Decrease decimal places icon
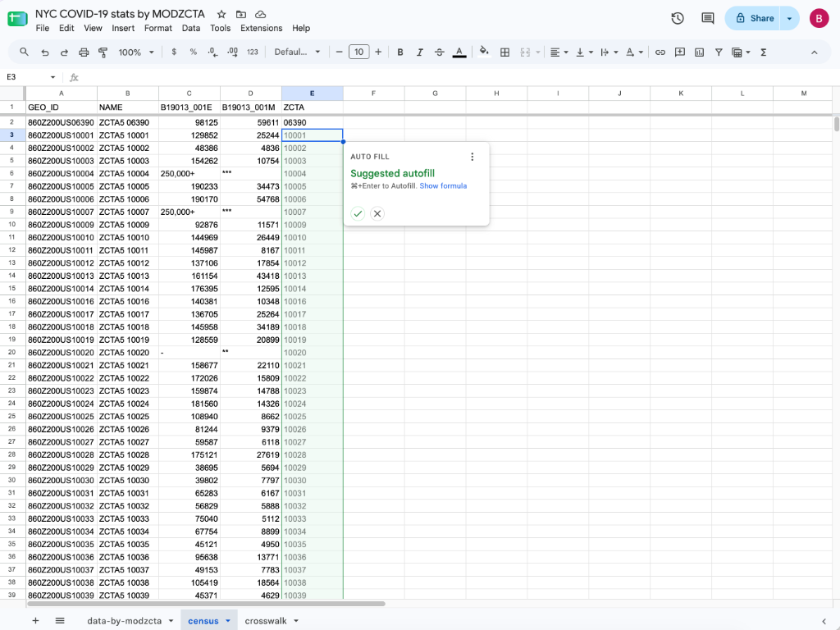Image resolution: width=840 pixels, height=630 pixels. pos(212,52)
